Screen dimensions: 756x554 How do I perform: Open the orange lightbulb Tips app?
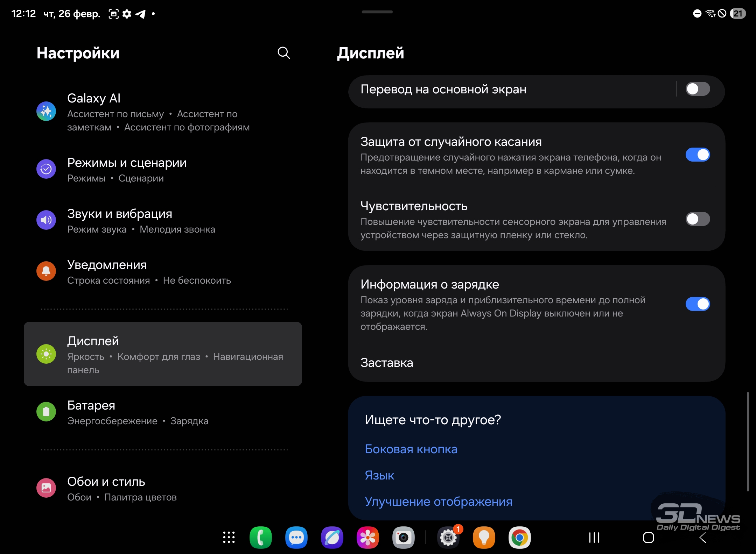pos(484,537)
